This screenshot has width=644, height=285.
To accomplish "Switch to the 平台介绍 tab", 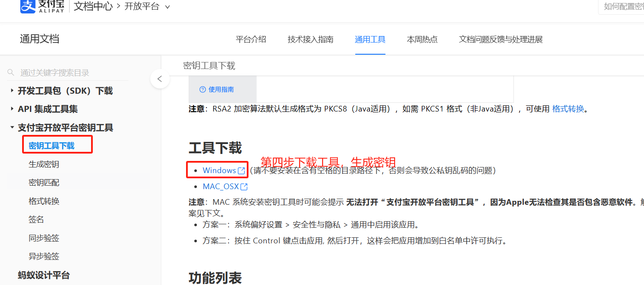I will coord(251,39).
